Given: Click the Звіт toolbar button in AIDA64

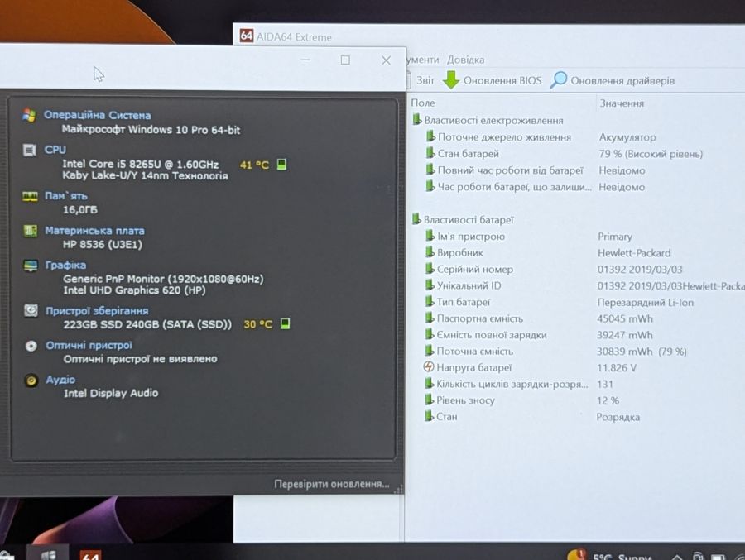Looking at the screenshot, I should 425,80.
